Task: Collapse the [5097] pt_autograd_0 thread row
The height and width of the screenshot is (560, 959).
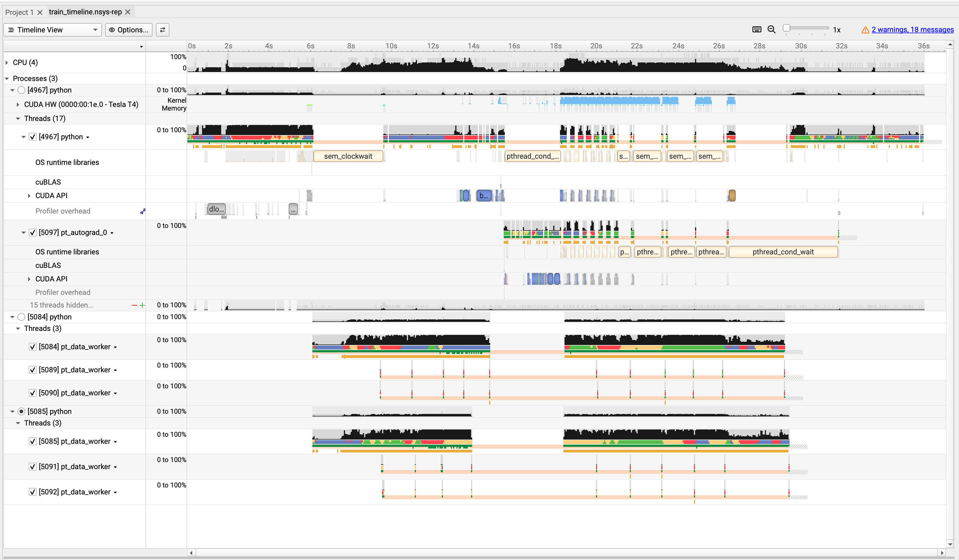Action: [24, 233]
